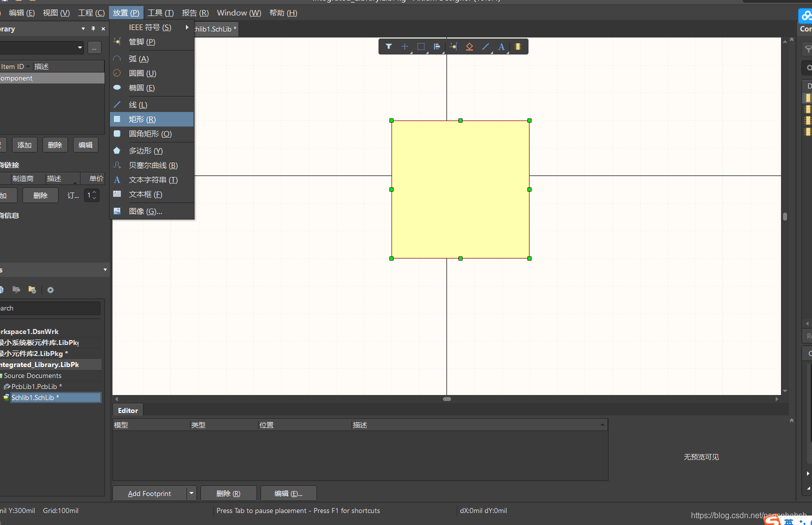Click the text frame icon in menu
Image resolution: width=812 pixels, height=525 pixels.
[117, 194]
